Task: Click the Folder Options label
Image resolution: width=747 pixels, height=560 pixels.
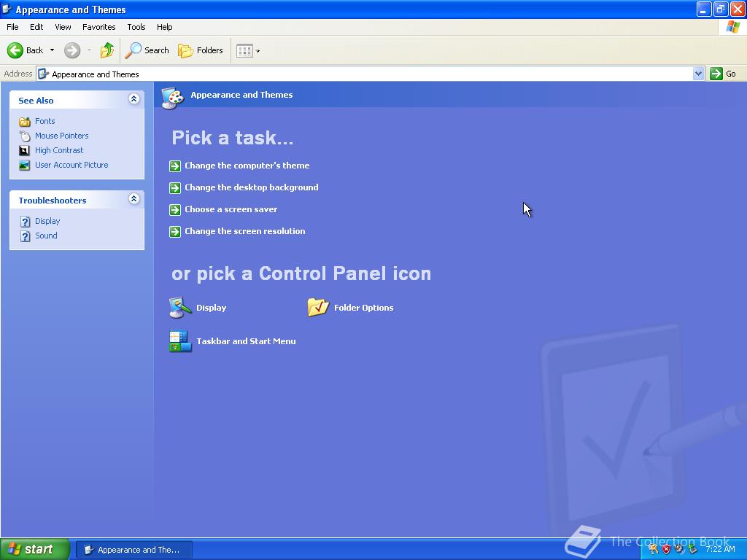Action: [x=363, y=308]
